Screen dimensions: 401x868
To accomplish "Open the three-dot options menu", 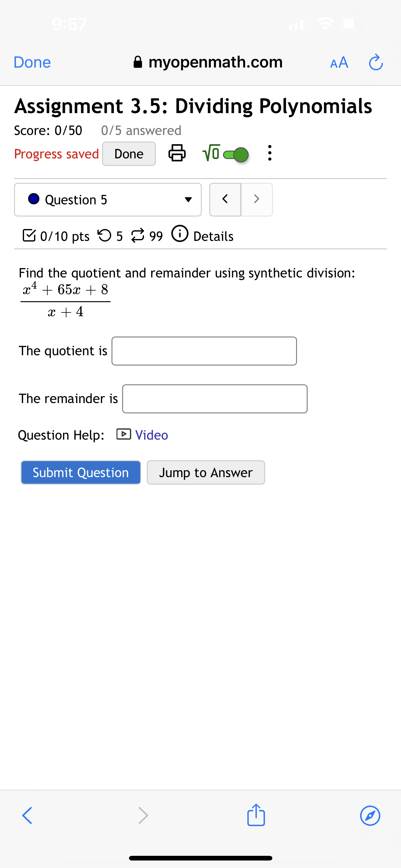I will (x=269, y=154).
